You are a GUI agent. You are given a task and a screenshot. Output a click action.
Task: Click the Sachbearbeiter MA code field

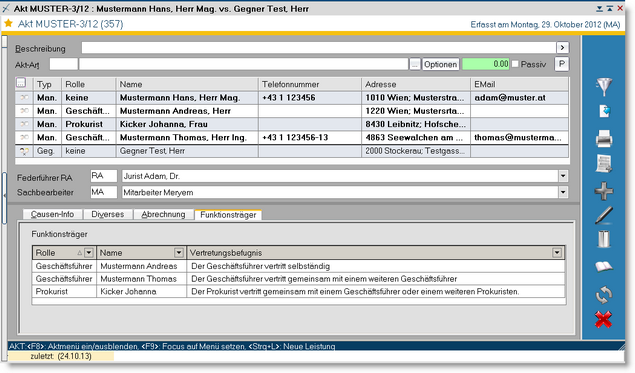(x=104, y=192)
